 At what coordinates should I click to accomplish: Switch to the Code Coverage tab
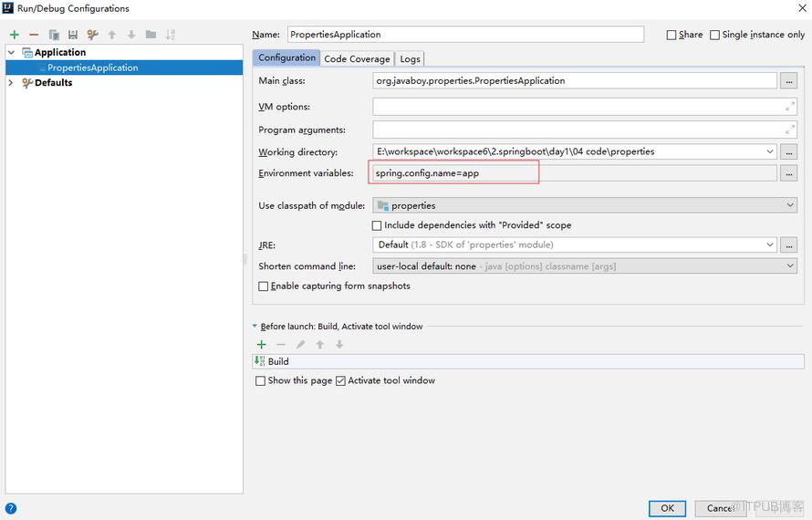coord(357,59)
